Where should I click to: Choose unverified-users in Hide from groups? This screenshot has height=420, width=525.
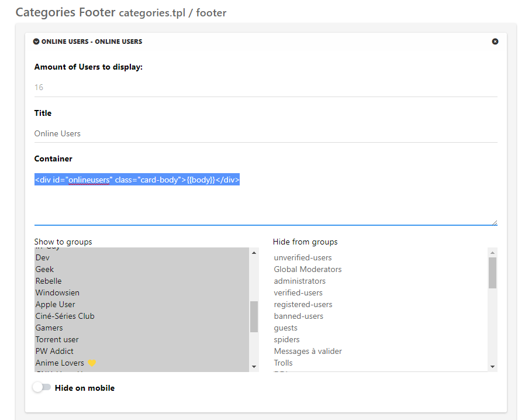(303, 257)
